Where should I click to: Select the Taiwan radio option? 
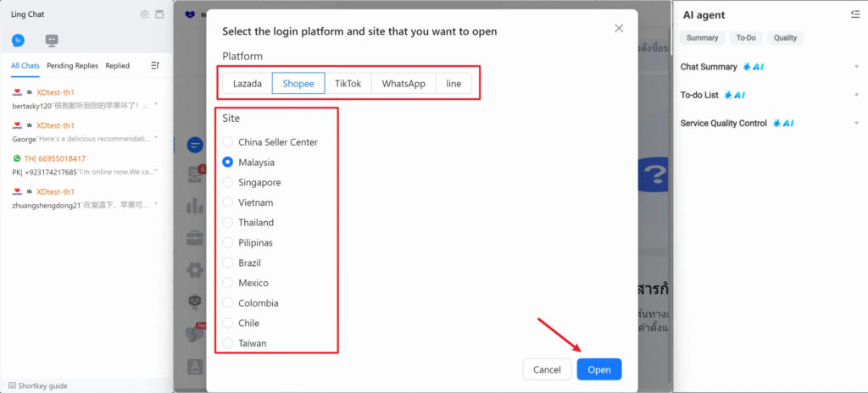click(x=227, y=343)
